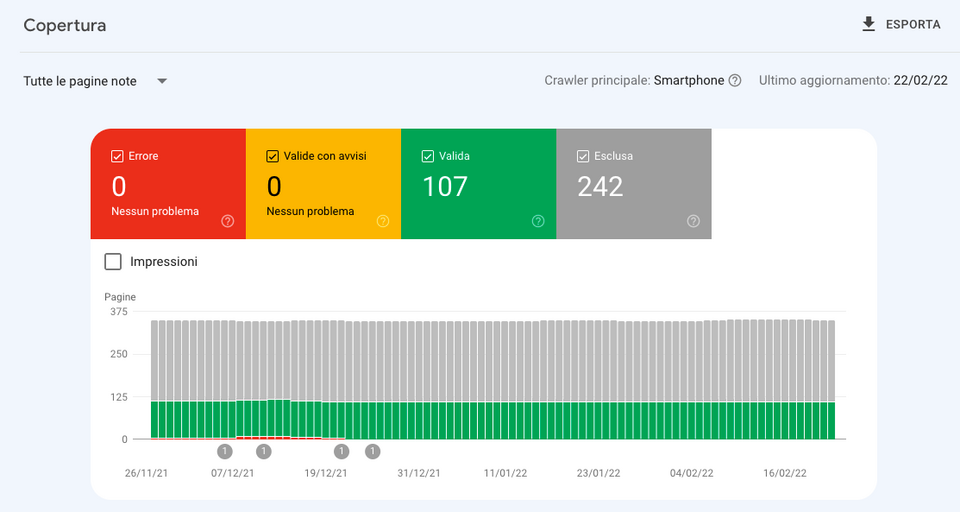960x512 pixels.
Task: Open help icon next to Smartphone crawler
Action: [735, 81]
